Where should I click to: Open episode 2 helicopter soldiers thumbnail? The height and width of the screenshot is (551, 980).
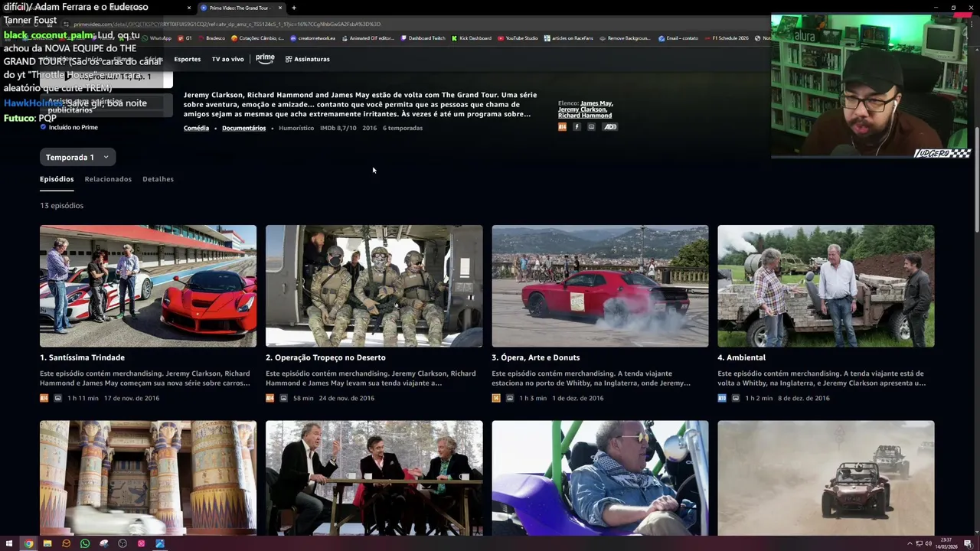coord(374,286)
